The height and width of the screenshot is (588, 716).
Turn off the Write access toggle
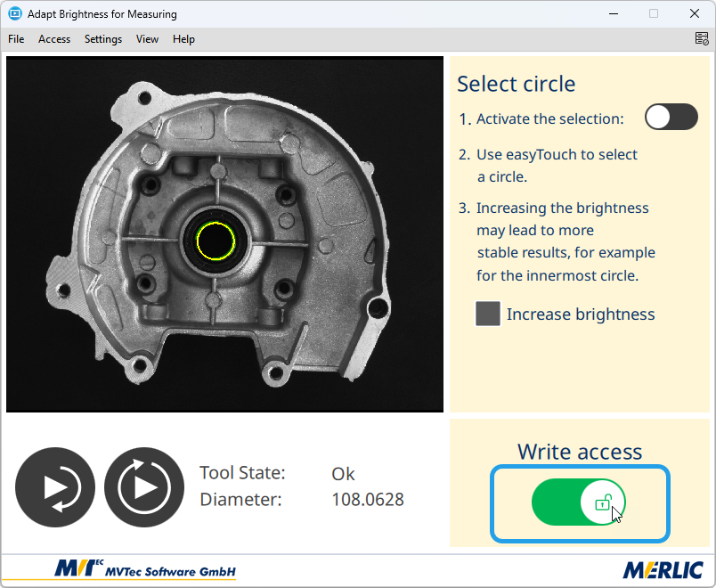tap(579, 503)
